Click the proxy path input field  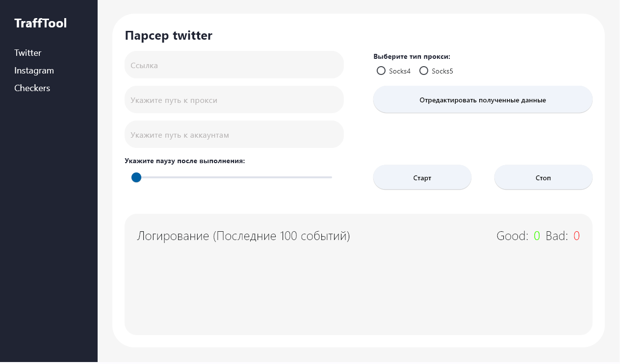pos(234,100)
